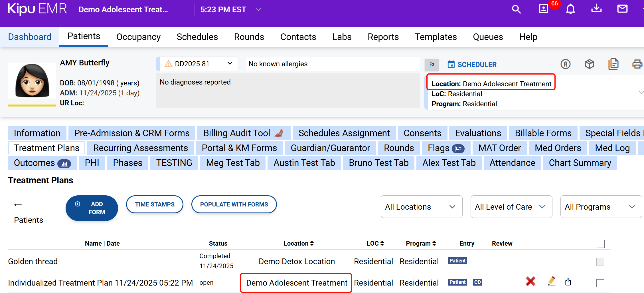Viewport: 644px width, 293px height.
Task: Open the notifications bell icon
Action: (570, 9)
